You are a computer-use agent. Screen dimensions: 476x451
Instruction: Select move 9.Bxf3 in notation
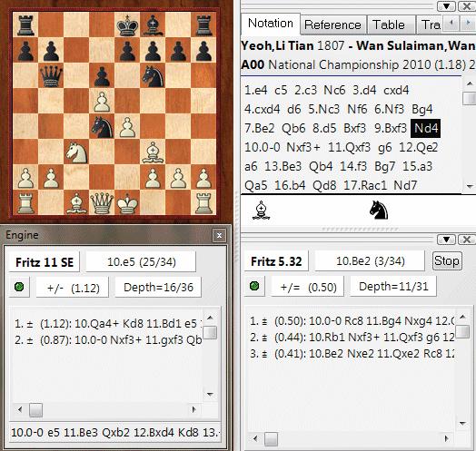(391, 128)
